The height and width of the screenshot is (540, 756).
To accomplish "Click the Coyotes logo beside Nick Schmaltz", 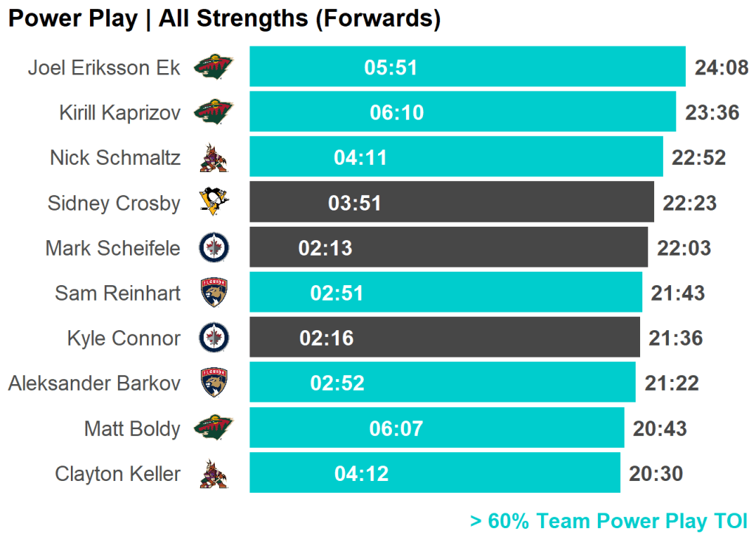I will (213, 157).
